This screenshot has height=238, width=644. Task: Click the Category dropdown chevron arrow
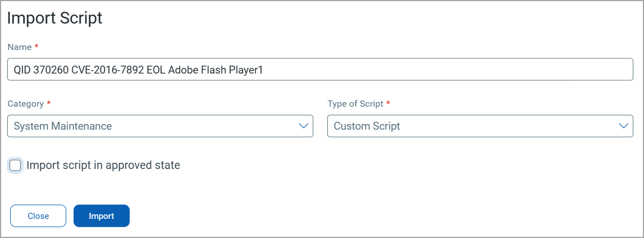click(x=304, y=126)
